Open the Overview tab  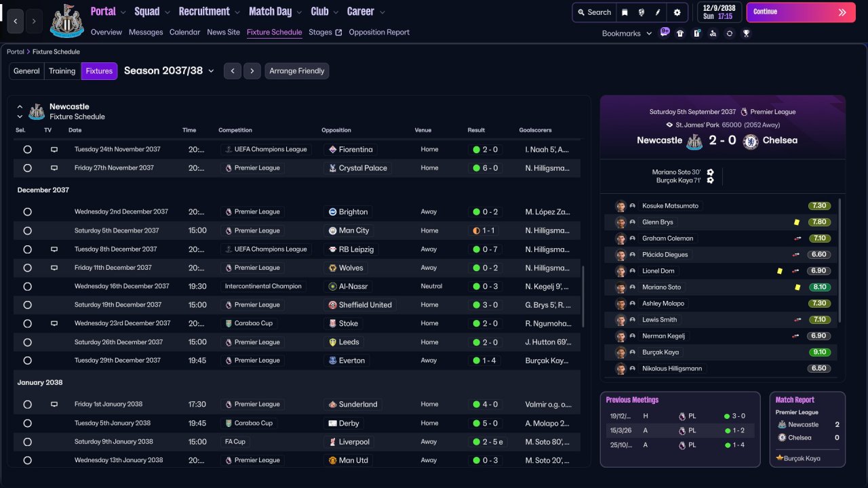click(x=106, y=33)
